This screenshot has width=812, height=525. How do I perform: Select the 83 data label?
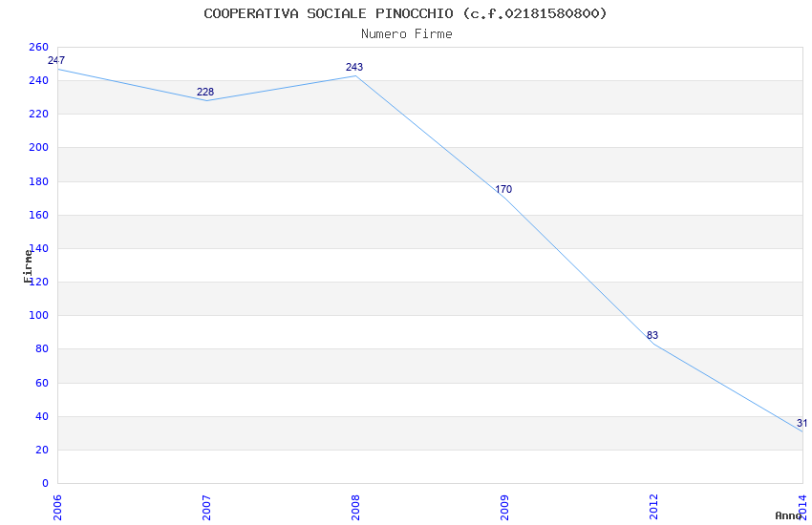(x=652, y=335)
